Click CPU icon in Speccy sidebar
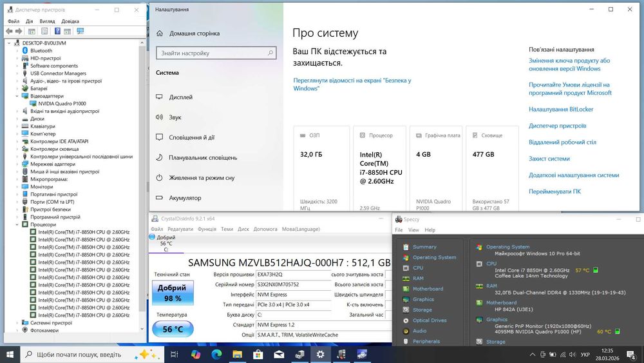 click(406, 268)
